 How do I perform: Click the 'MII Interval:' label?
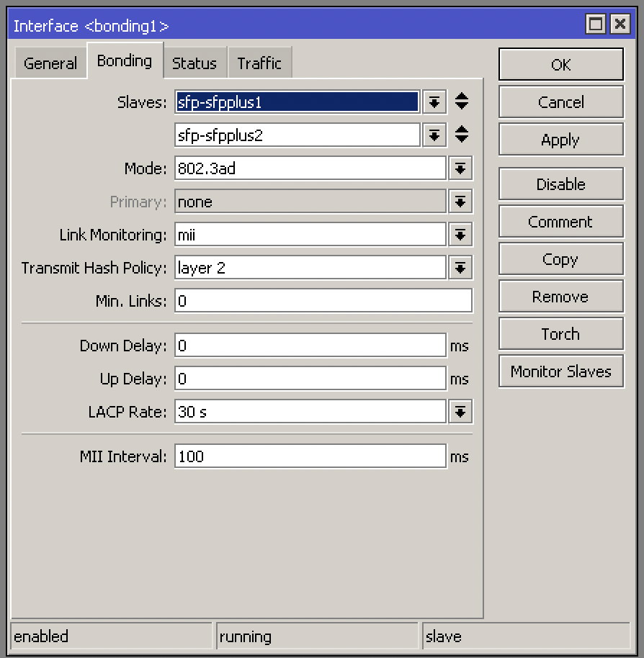[x=123, y=456]
